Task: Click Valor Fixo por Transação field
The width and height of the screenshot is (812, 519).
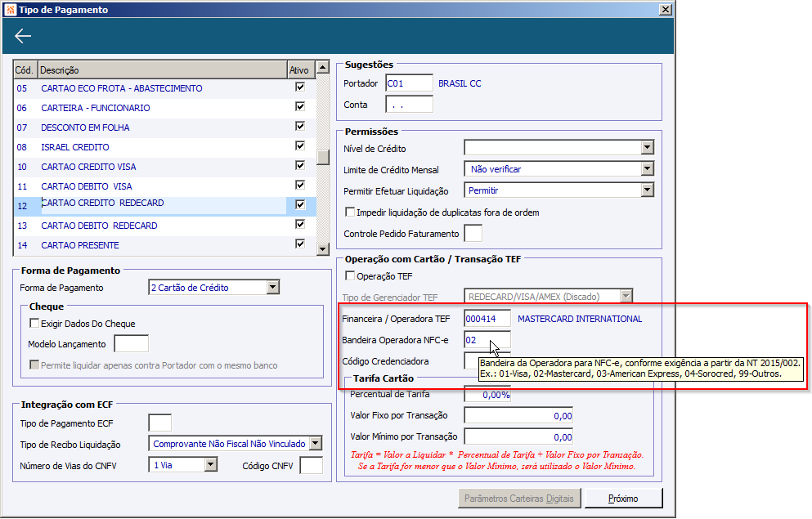Action: [518, 415]
